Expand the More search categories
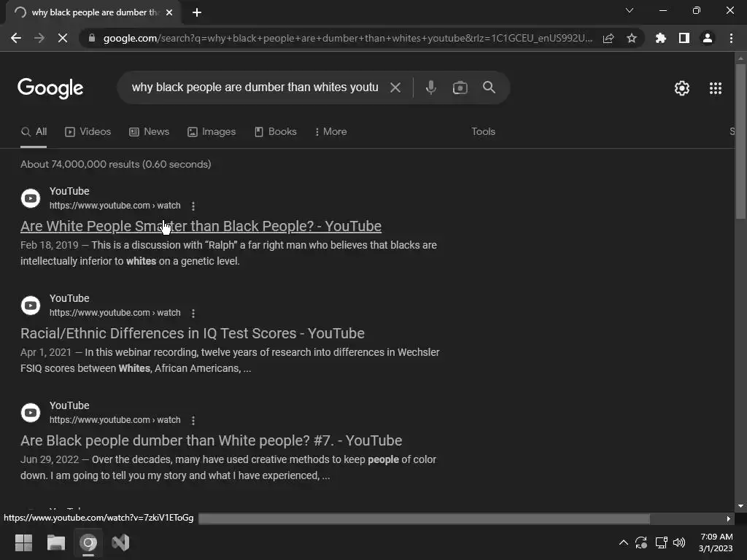This screenshot has height=560, width=747. click(330, 132)
